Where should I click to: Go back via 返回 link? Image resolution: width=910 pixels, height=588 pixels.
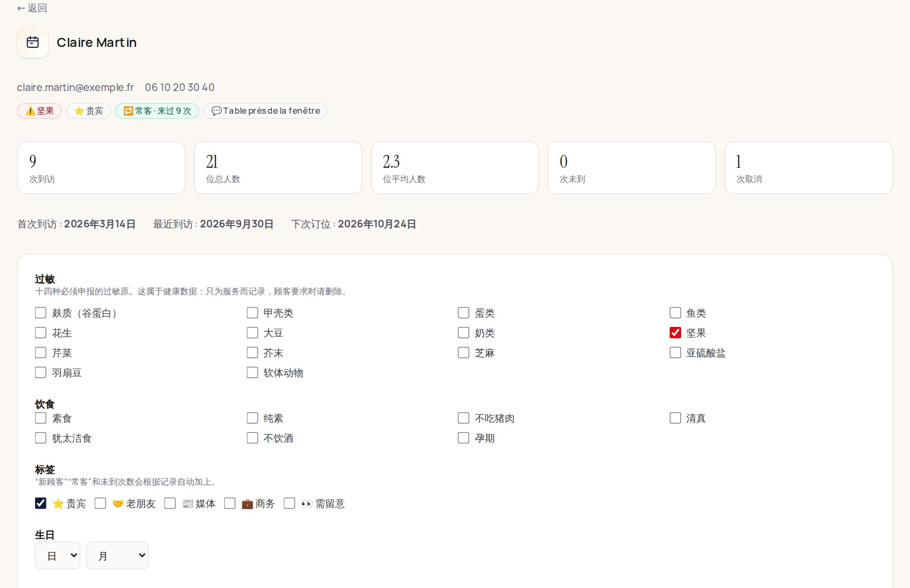pos(32,8)
